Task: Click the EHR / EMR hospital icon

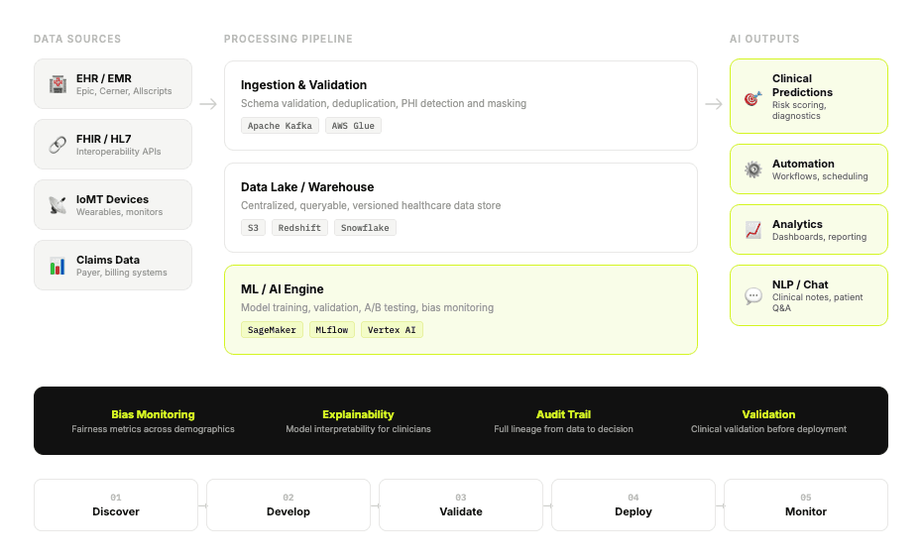Action: click(58, 84)
